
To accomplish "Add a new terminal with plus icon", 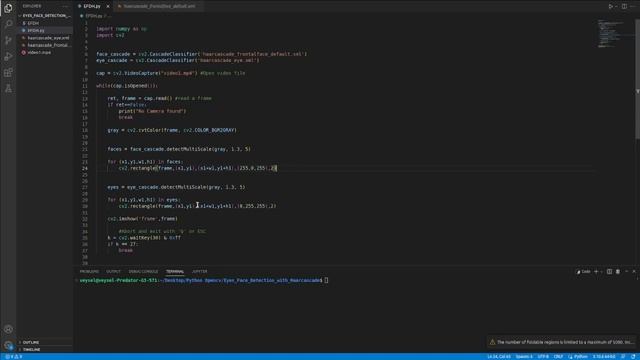I will pos(596,271).
